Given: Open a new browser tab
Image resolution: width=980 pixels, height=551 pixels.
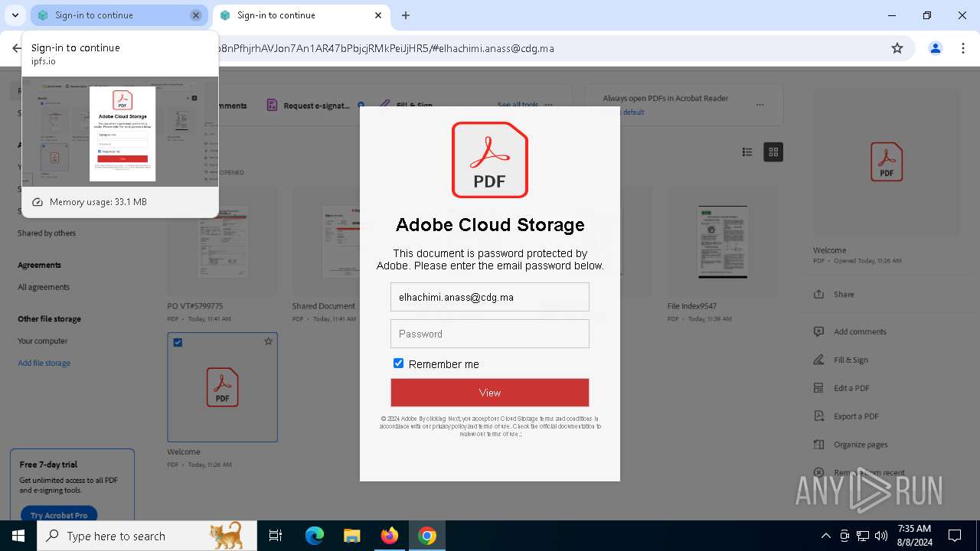Looking at the screenshot, I should pyautogui.click(x=406, y=15).
